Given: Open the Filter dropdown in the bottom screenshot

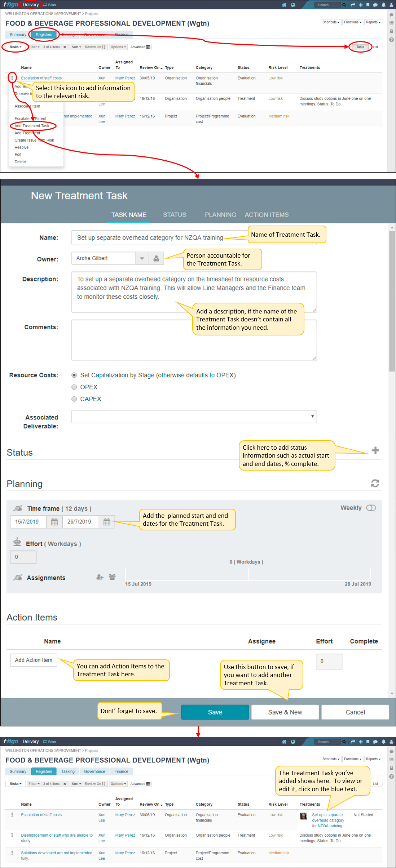Looking at the screenshot, I should coord(34,784).
